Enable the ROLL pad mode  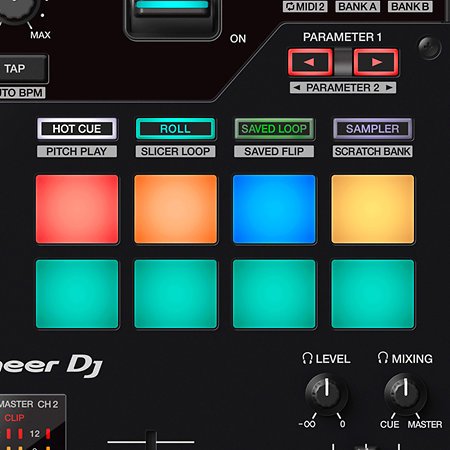click(x=176, y=129)
